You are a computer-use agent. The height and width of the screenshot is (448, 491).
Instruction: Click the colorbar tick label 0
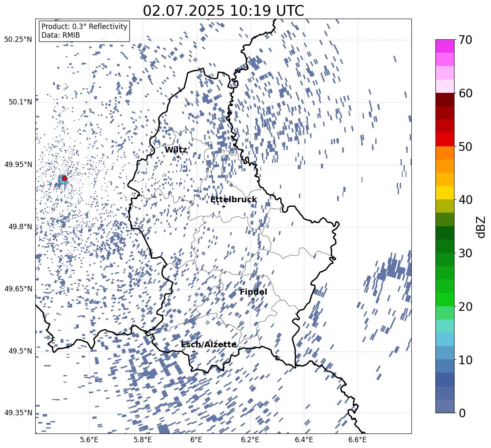[462, 413]
